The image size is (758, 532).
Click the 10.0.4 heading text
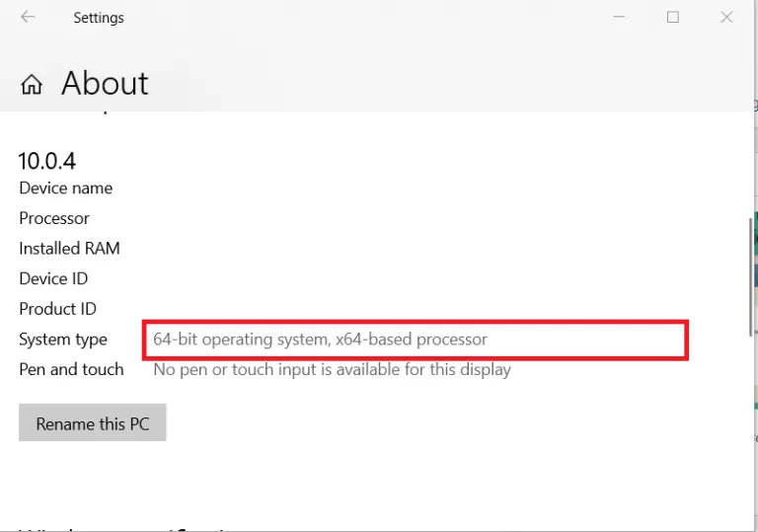(x=47, y=161)
